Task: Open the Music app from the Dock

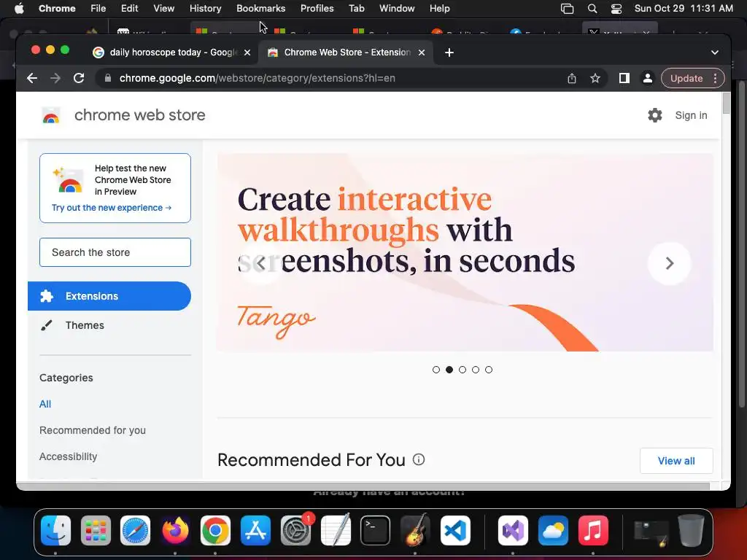Action: point(593,531)
